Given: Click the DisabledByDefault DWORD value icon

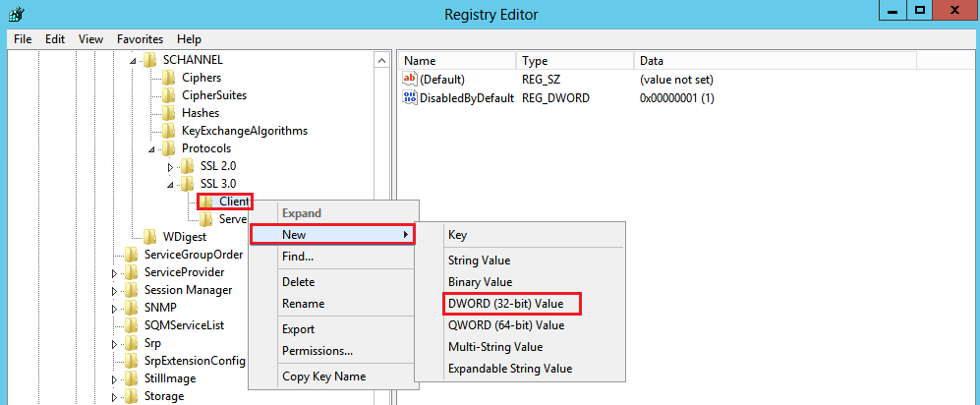Looking at the screenshot, I should (410, 98).
